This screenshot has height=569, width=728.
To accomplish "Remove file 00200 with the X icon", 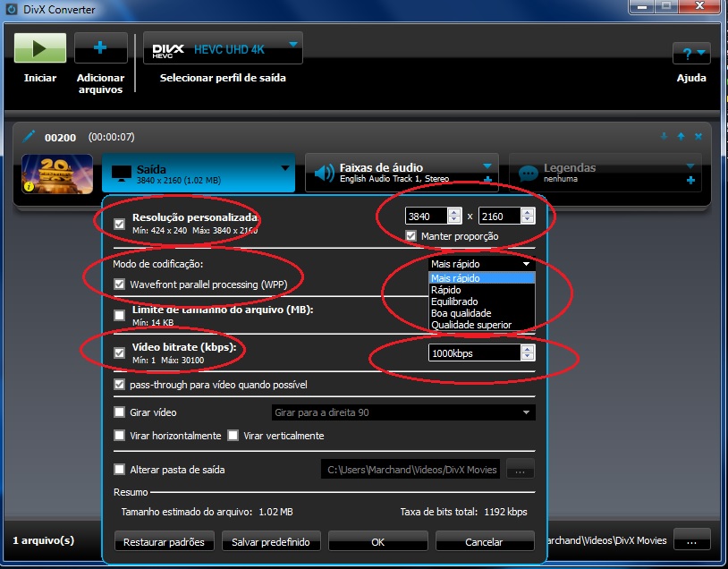I will 698,137.
